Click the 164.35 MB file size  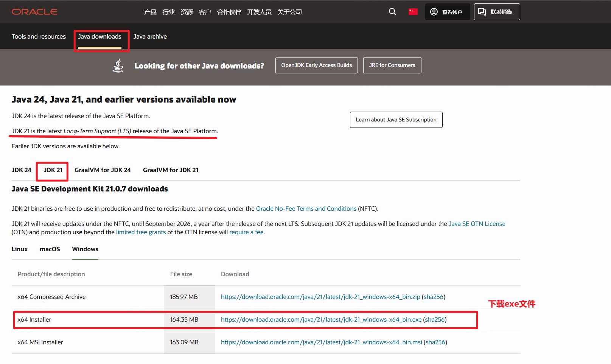[x=184, y=320]
